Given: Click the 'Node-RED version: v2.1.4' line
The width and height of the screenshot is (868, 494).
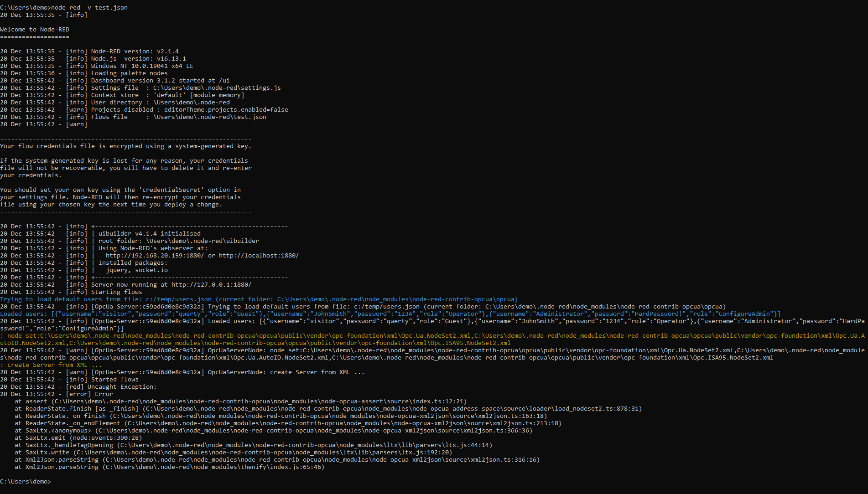Looking at the screenshot, I should coord(89,51).
